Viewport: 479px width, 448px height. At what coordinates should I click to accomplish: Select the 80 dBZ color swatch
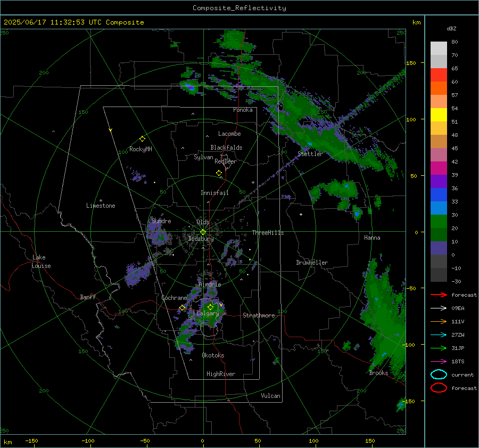click(439, 48)
